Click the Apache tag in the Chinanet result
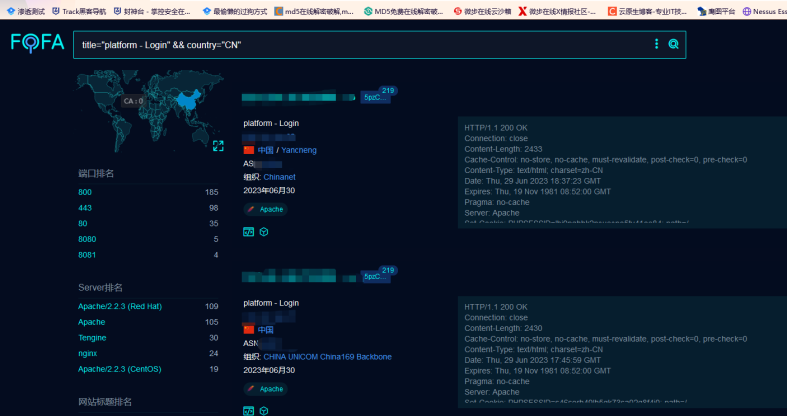Image resolution: width=787 pixels, height=416 pixels. 266,209
